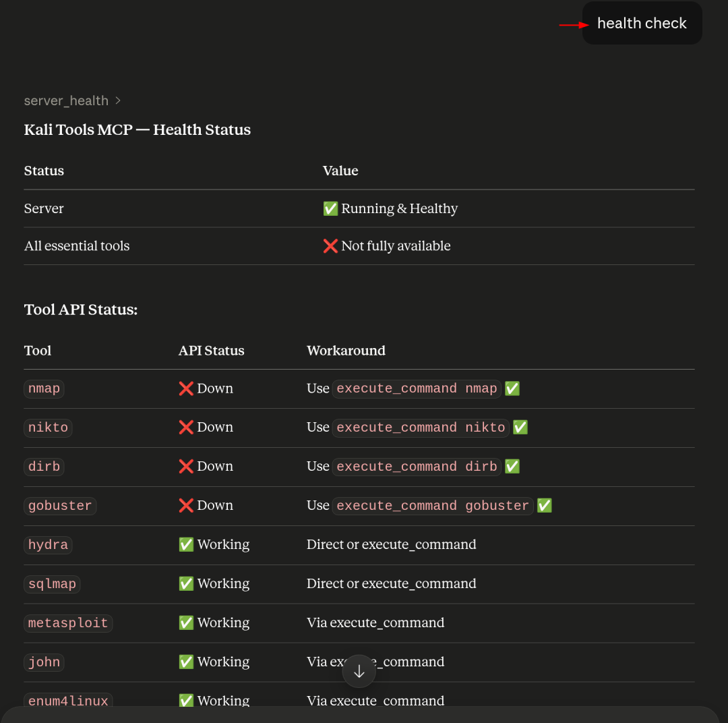This screenshot has height=723, width=728.
Task: Click the 'execute_command gobuster' code snippet
Action: pyautogui.click(x=433, y=506)
